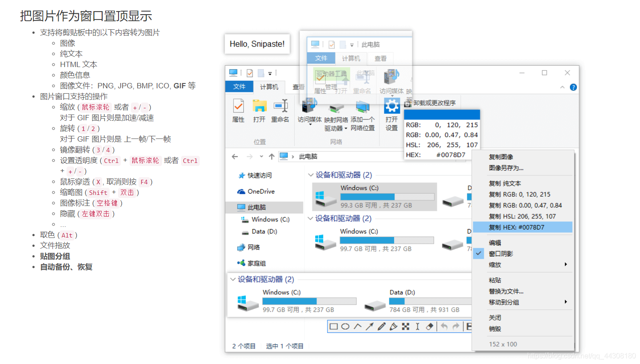Choose 复制 HSL: 206, 255, 107 menu entry
The height and width of the screenshot is (364, 640).
point(523,217)
